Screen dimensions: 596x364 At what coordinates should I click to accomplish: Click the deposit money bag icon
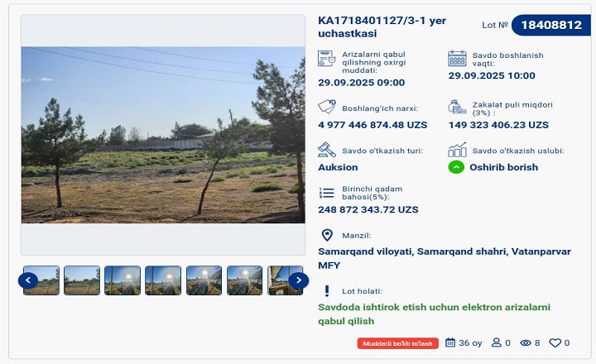pos(457,107)
